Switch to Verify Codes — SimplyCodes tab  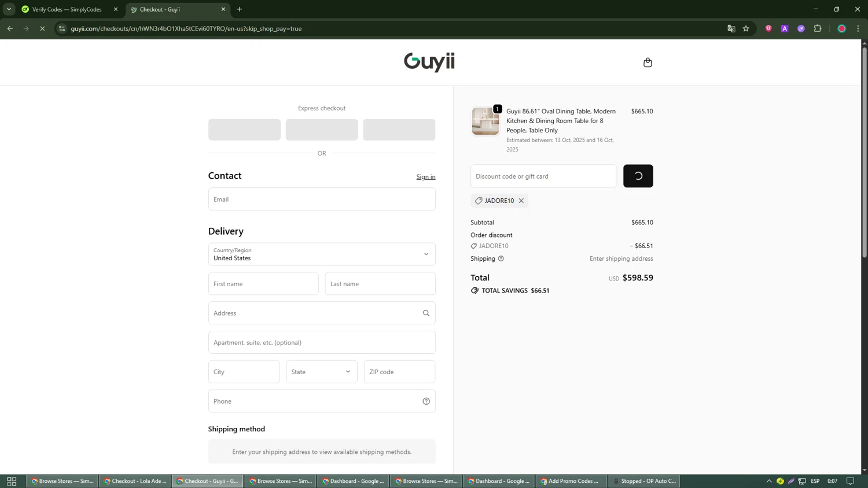(x=69, y=9)
